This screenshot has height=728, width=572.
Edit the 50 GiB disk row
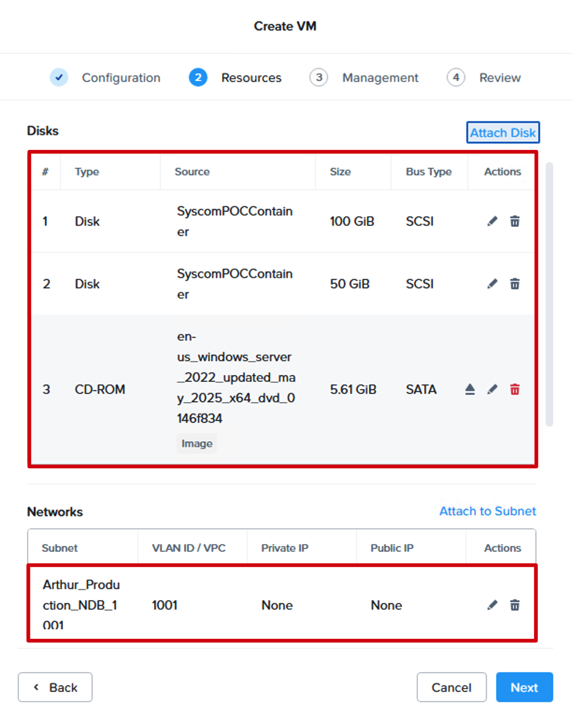[492, 284]
